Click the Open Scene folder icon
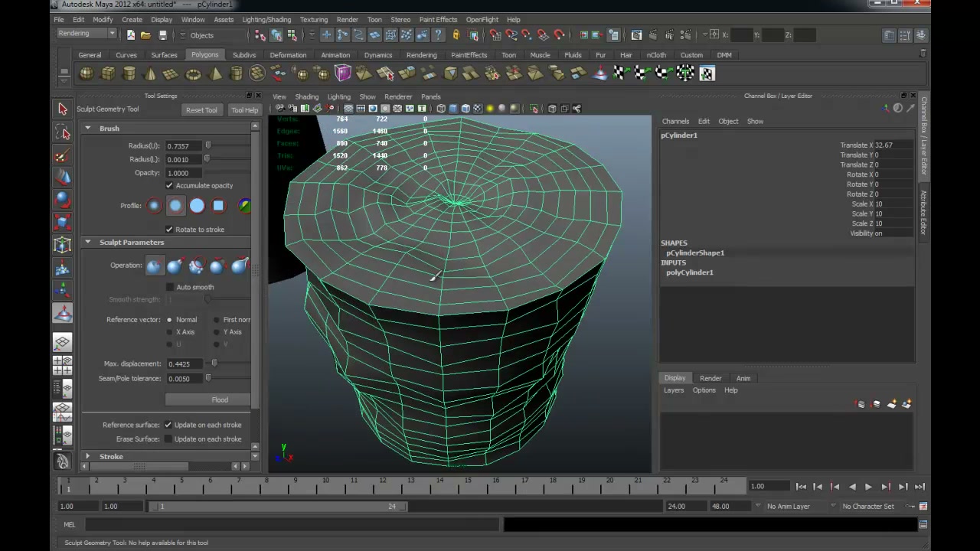 click(x=145, y=35)
